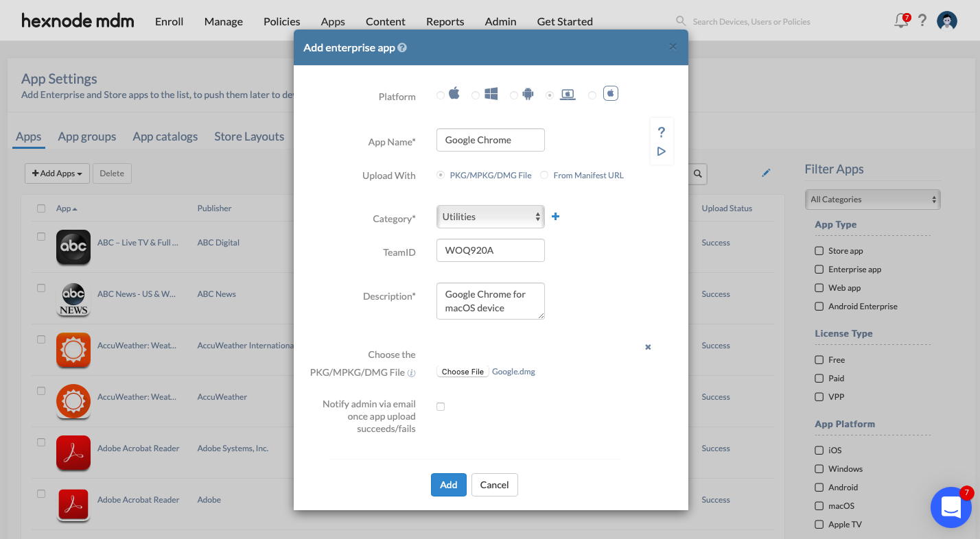Check the Android Enterprise filter
Viewport: 980px width, 539px height.
pos(819,307)
